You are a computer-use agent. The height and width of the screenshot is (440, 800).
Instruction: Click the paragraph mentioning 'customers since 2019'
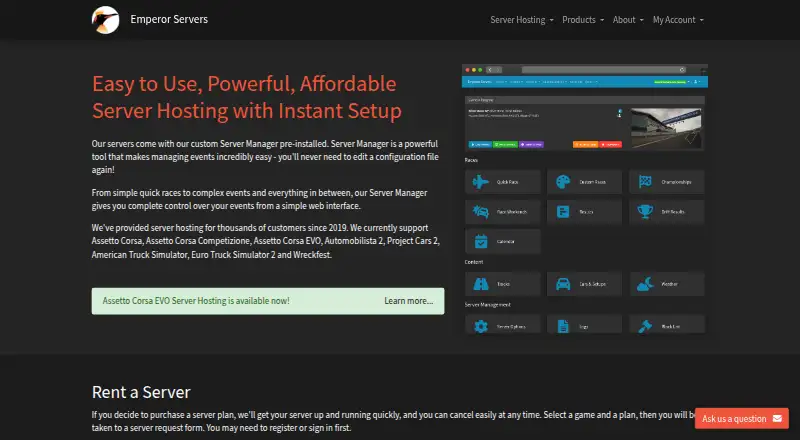[266, 241]
